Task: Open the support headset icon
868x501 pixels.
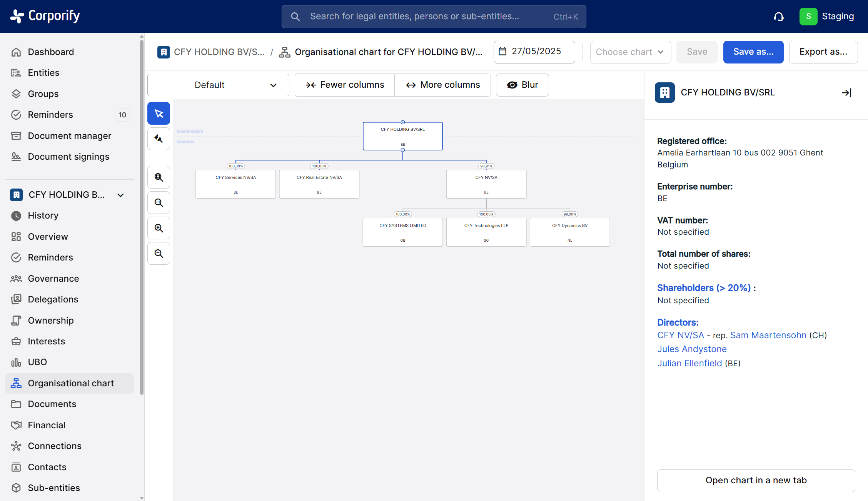Action: tap(778, 17)
